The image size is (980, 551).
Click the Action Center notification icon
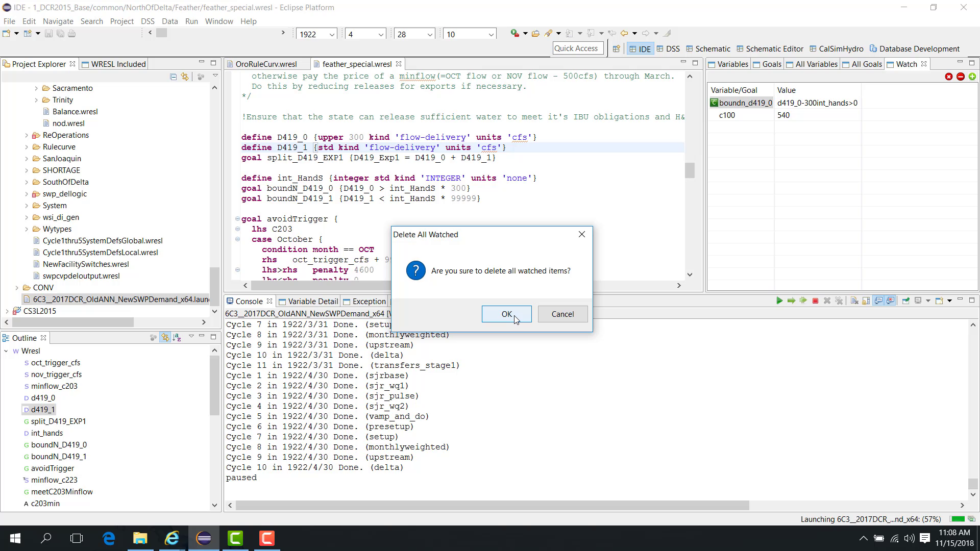[x=925, y=538]
